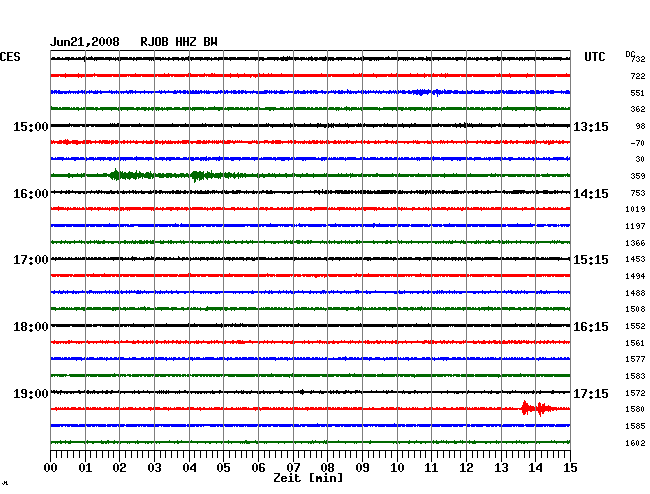Select the 18:00 local time label
This screenshot has width=650, height=494.
pyautogui.click(x=31, y=327)
